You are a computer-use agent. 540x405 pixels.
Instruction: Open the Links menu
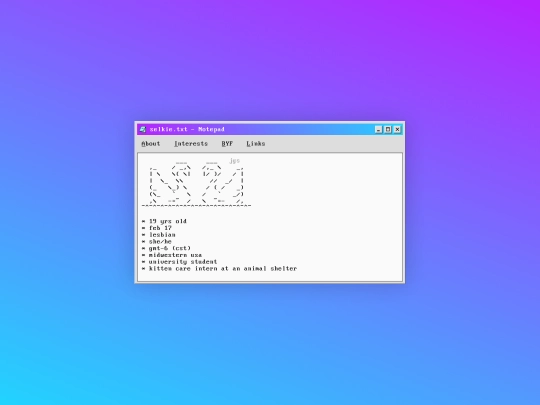(256, 144)
